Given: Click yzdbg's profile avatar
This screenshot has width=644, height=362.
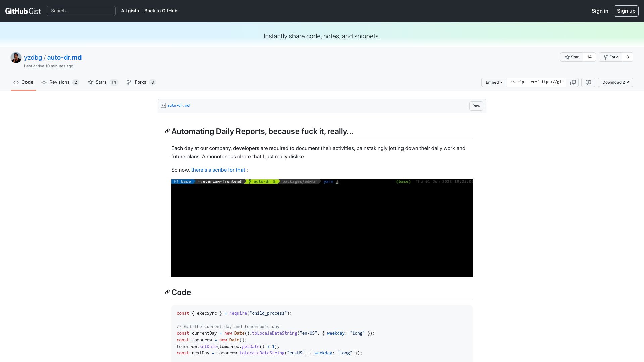Looking at the screenshot, I should pyautogui.click(x=16, y=58).
